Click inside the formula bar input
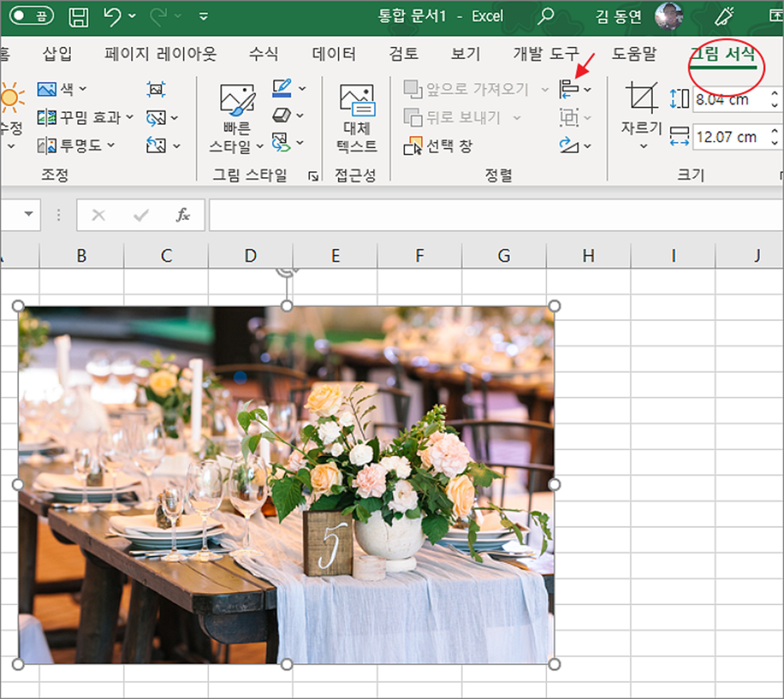 [x=495, y=215]
